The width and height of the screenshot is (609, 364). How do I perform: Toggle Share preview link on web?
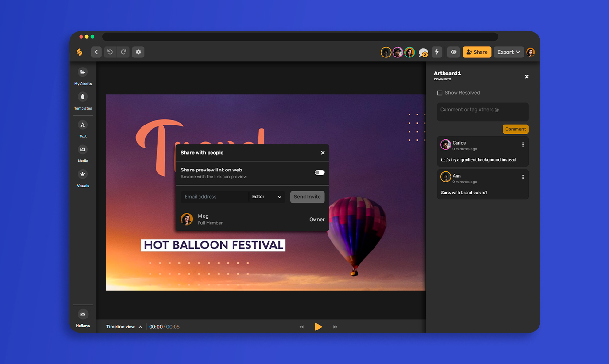(319, 172)
